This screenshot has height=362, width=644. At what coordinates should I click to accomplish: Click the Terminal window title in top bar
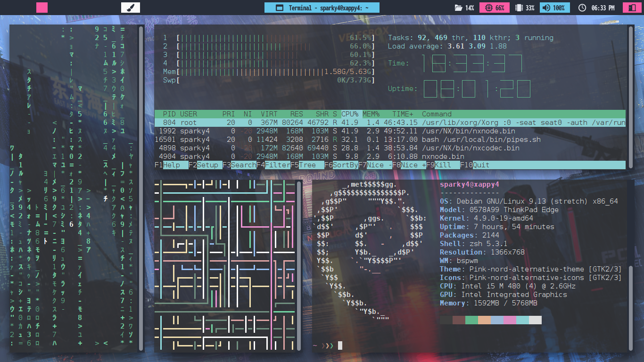322,8
